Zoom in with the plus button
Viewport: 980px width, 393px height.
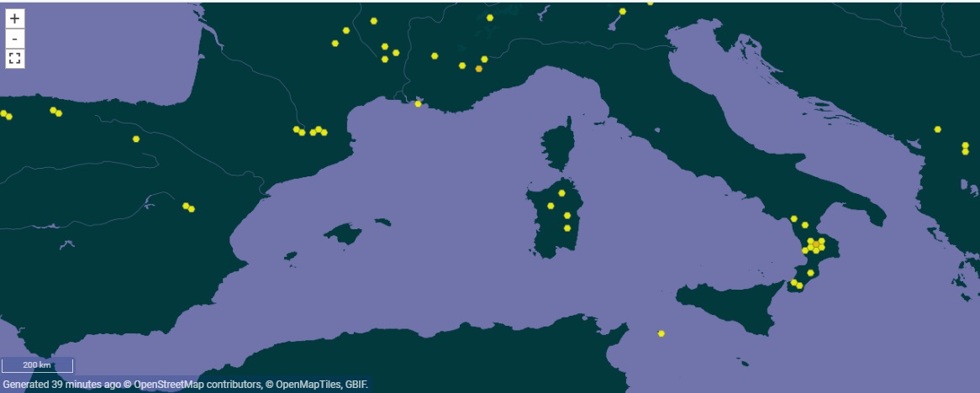[x=15, y=18]
